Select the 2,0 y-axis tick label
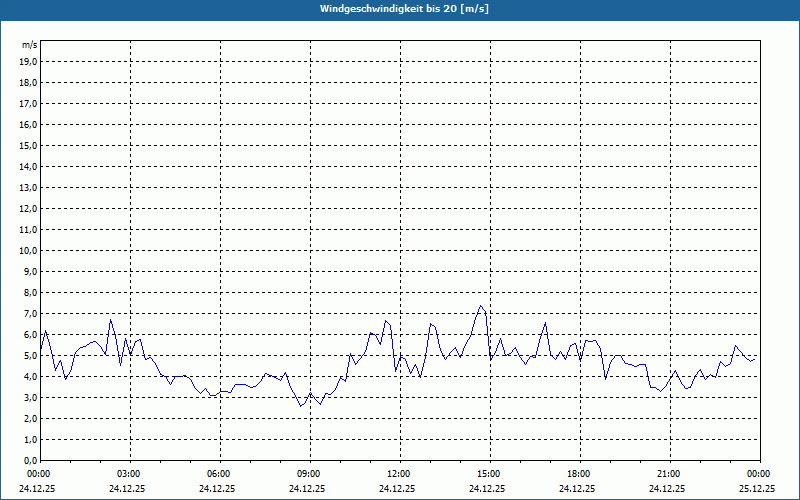 [x=29, y=418]
